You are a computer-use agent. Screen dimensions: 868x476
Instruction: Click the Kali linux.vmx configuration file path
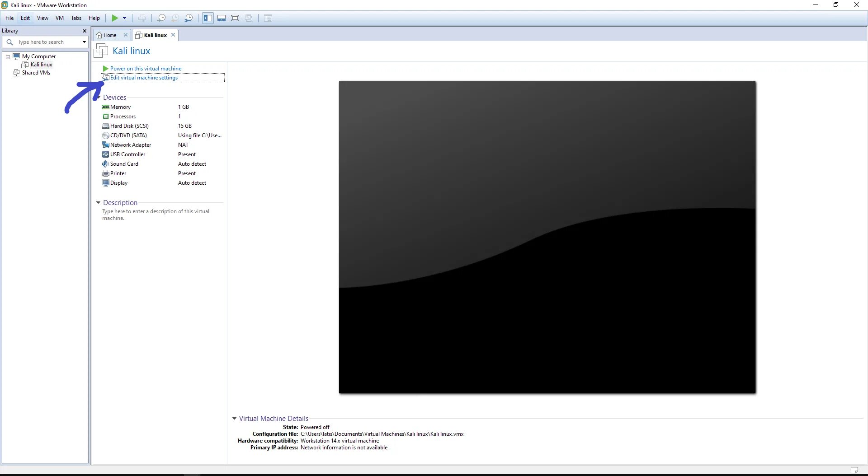[x=382, y=434]
